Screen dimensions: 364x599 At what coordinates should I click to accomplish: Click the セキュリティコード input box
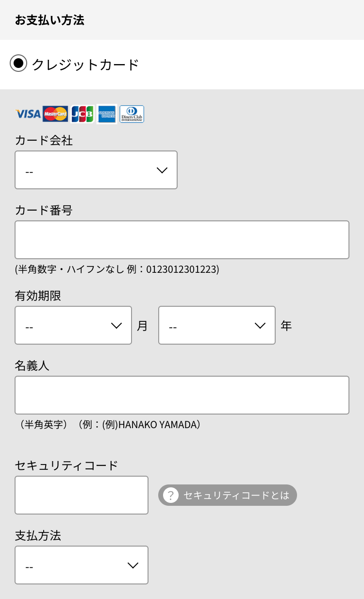point(82,495)
